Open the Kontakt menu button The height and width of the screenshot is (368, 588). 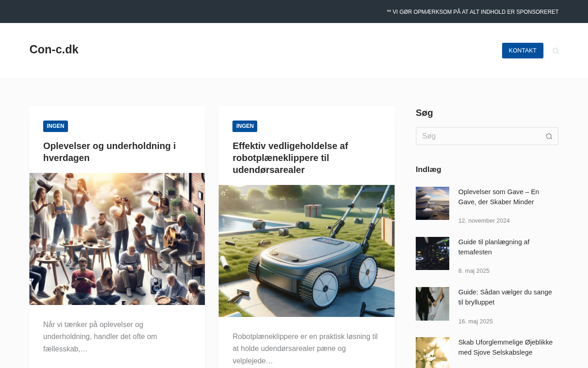pyautogui.click(x=522, y=51)
